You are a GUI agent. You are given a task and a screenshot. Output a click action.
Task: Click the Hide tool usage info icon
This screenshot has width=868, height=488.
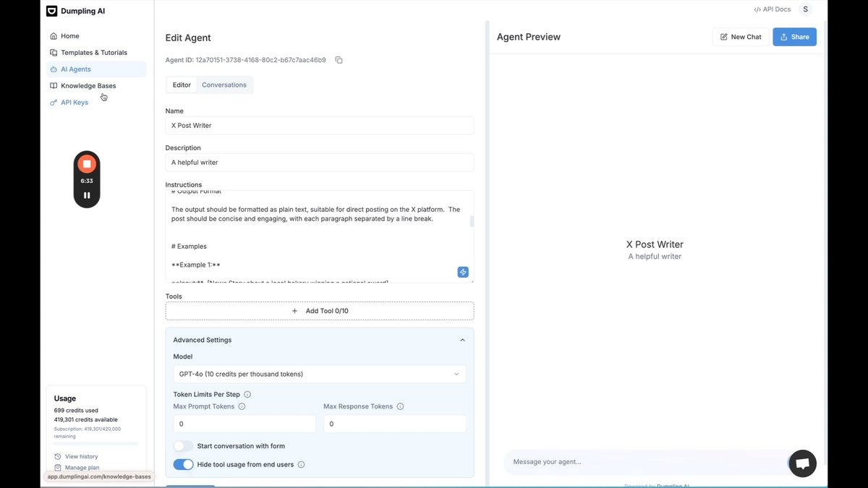click(x=302, y=464)
